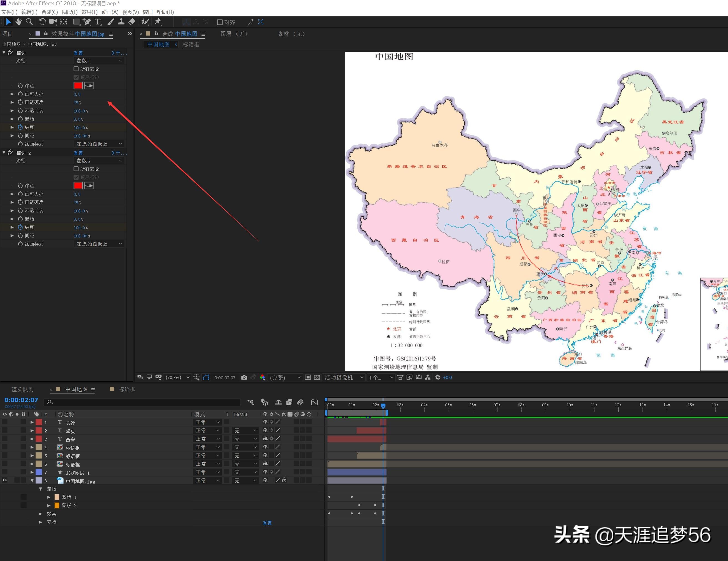The image size is (728, 561).
Task: Switch to the 标语框 timeline tab
Action: click(x=127, y=389)
